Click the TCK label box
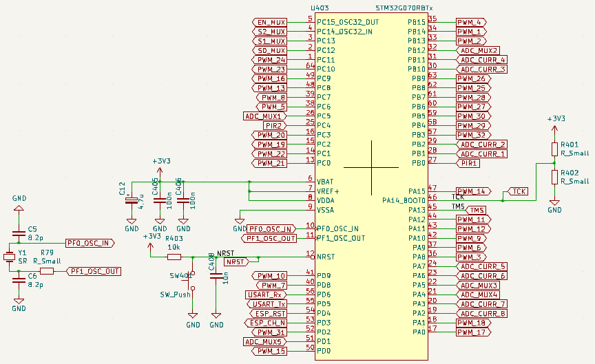The width and height of the screenshot is (595, 364). pyautogui.click(x=517, y=191)
